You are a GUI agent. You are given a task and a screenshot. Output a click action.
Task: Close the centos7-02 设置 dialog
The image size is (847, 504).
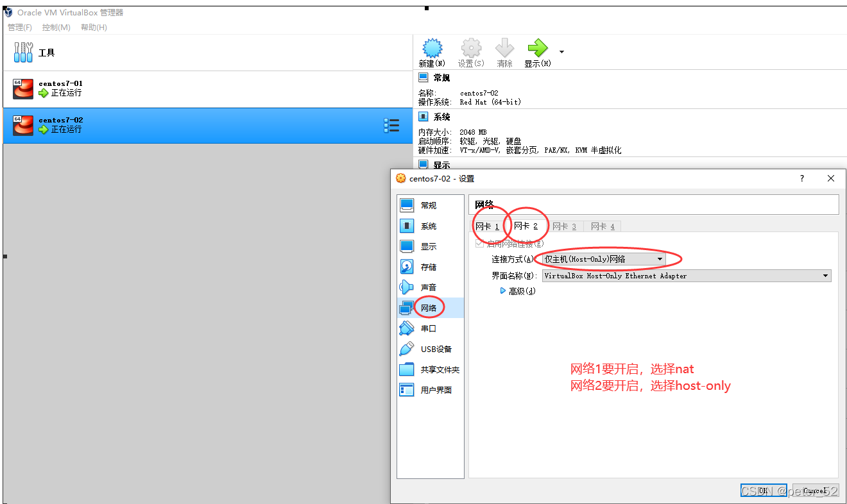coord(831,179)
